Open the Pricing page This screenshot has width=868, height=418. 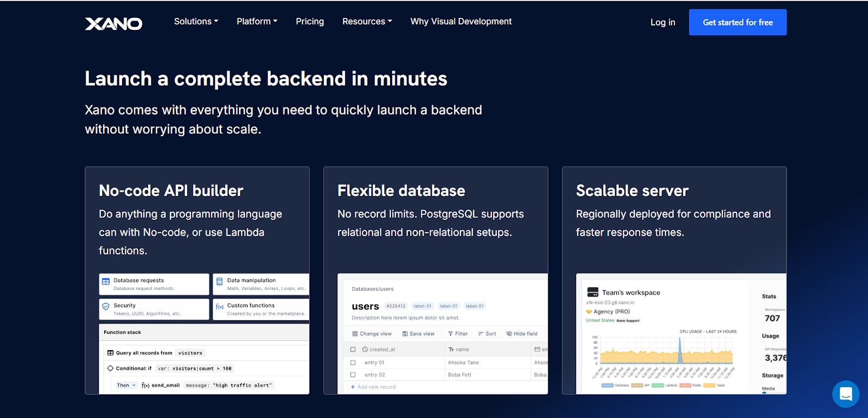point(310,22)
